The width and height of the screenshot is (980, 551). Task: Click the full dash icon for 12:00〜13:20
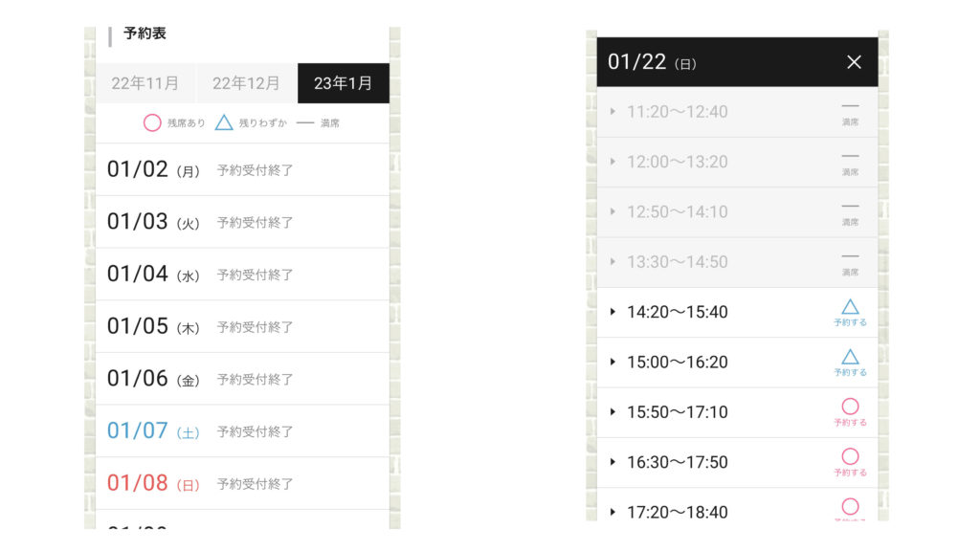coord(850,156)
